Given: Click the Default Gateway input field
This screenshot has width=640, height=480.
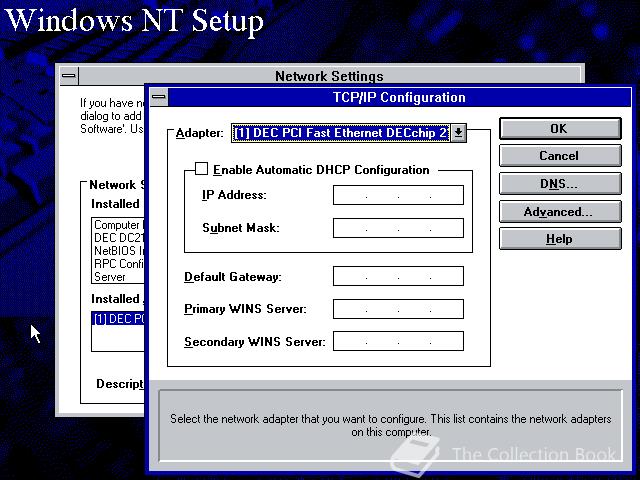Looking at the screenshot, I should [398, 276].
